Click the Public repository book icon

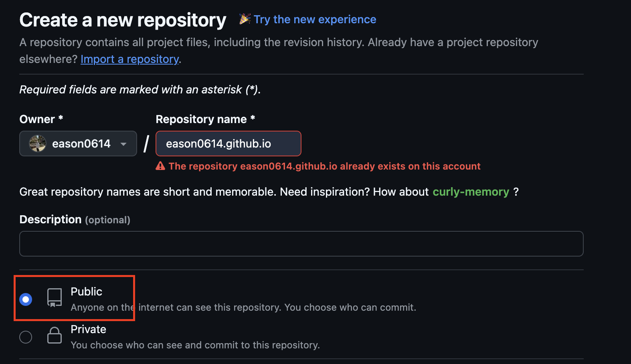(x=55, y=298)
